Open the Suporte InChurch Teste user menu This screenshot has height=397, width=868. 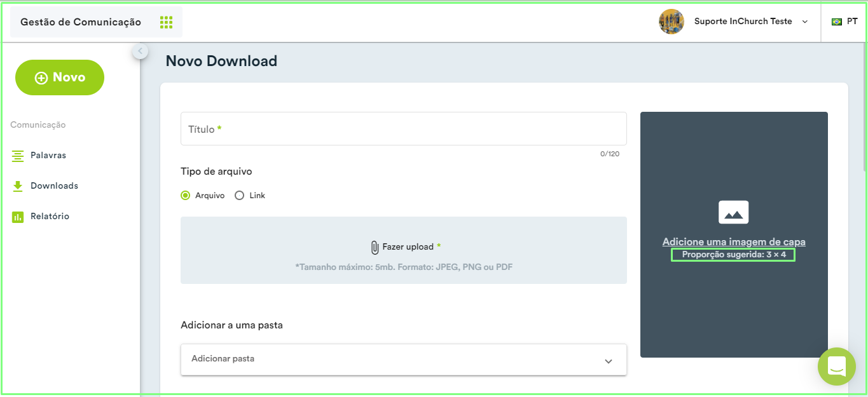[x=750, y=22]
